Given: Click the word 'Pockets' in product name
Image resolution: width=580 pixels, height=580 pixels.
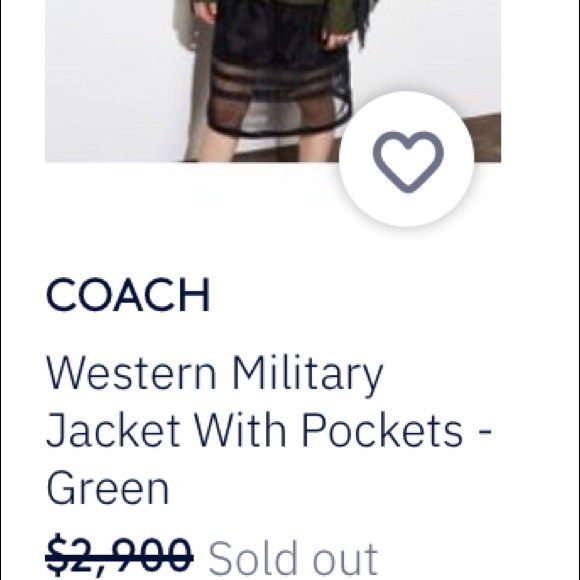Looking at the screenshot, I should [382, 430].
